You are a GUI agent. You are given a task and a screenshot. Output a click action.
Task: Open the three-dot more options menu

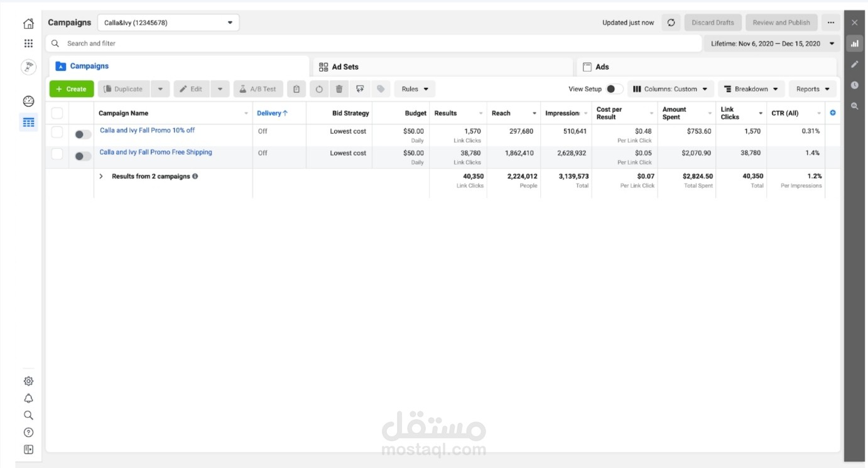coord(831,23)
